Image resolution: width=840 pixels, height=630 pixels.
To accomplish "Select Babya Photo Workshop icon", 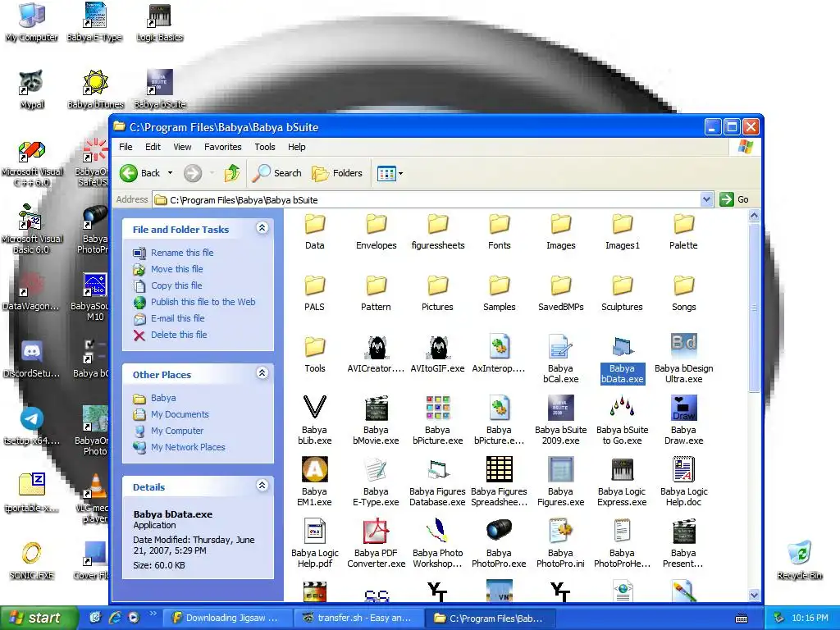I will tap(438, 532).
